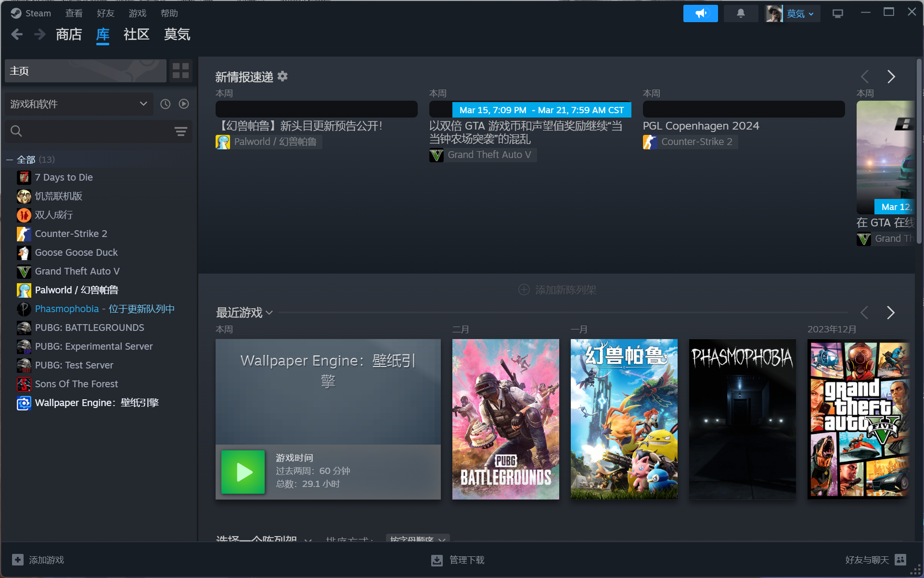Open the 游戏 menu

[x=137, y=13]
